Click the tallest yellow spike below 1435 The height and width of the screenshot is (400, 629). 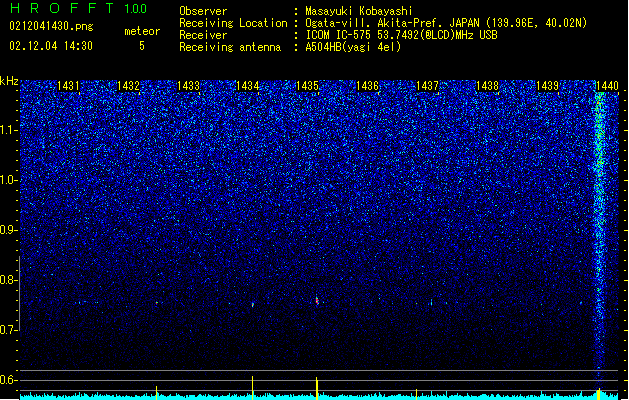point(317,388)
